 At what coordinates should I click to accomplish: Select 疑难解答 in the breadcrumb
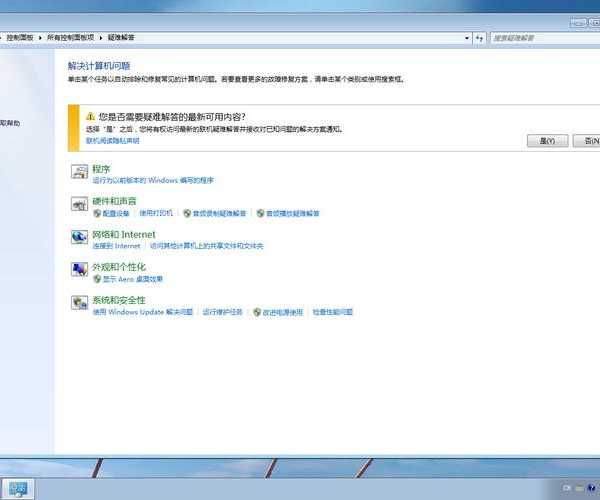click(121, 37)
